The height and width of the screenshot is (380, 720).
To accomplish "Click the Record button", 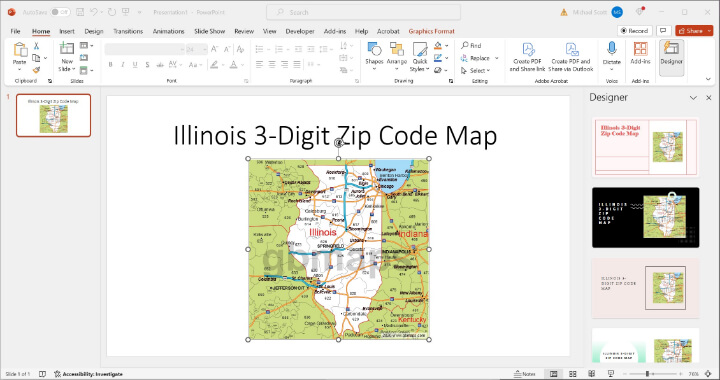I will tap(635, 31).
